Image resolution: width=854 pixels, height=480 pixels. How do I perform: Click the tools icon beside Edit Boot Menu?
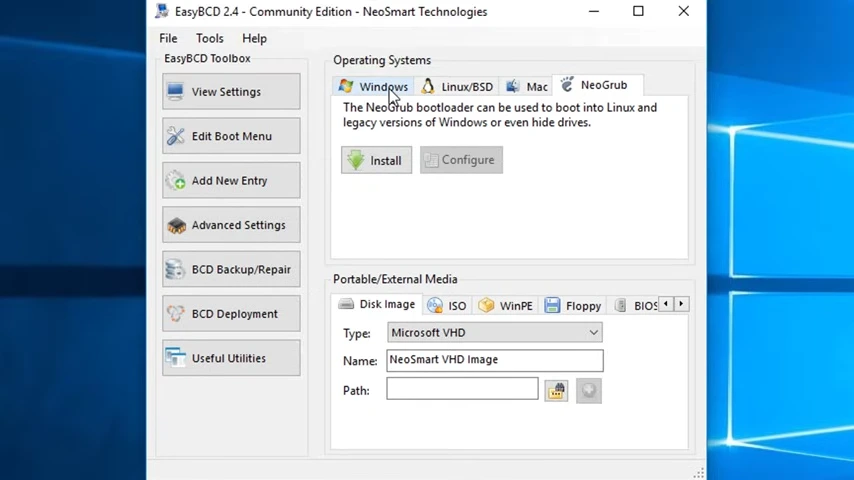point(175,136)
